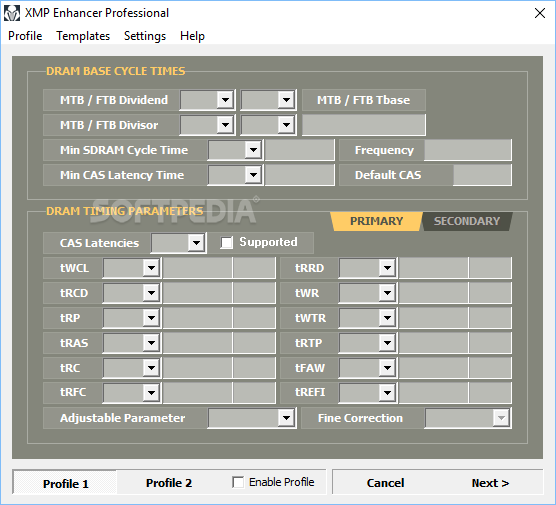Switch to the PRIMARY timing tab
The image size is (556, 505).
click(376, 221)
